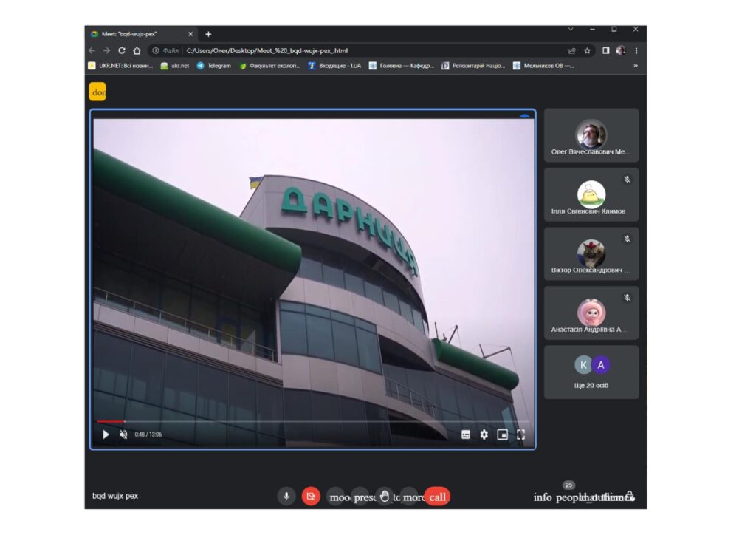Image resolution: width=756 pixels, height=535 pixels.
Task: Open a new browser tab
Action: (208, 34)
